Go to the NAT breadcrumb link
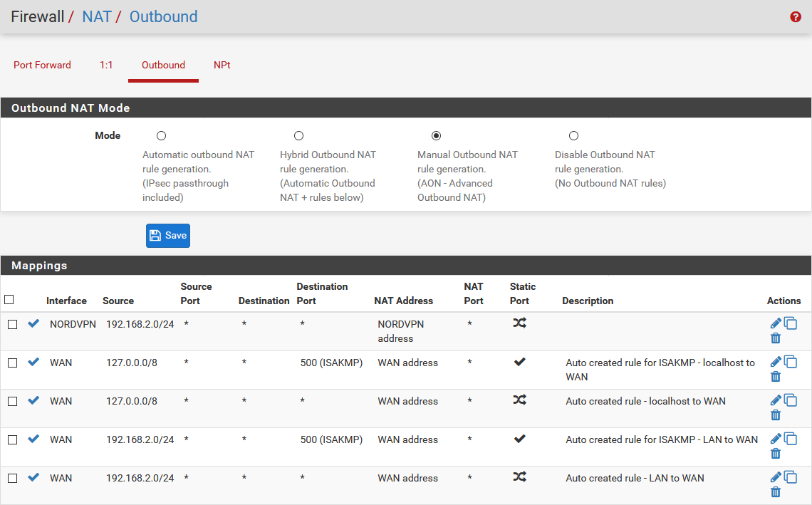Image resolution: width=812 pixels, height=505 pixels. pyautogui.click(x=97, y=16)
